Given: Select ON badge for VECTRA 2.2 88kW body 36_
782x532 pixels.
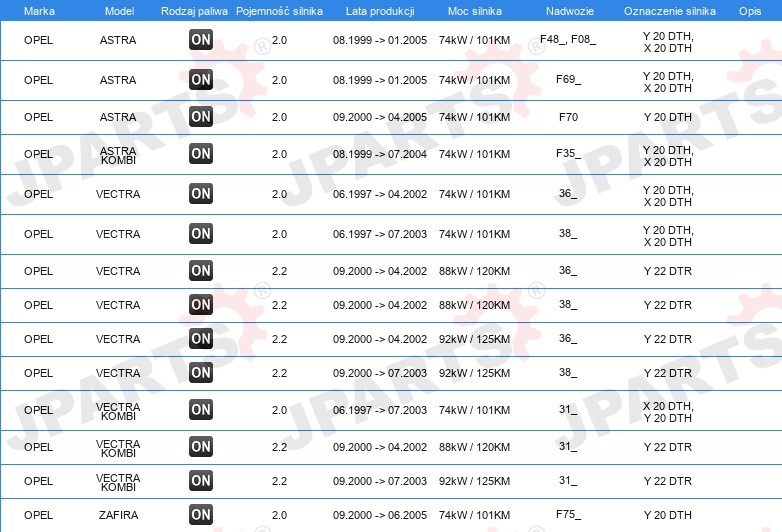Looking at the screenshot, I should click(201, 271).
